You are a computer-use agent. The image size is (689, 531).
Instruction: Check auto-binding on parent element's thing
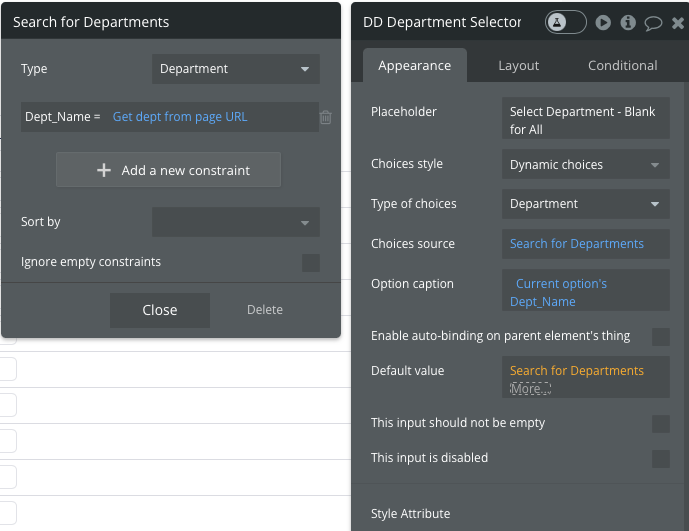click(661, 336)
